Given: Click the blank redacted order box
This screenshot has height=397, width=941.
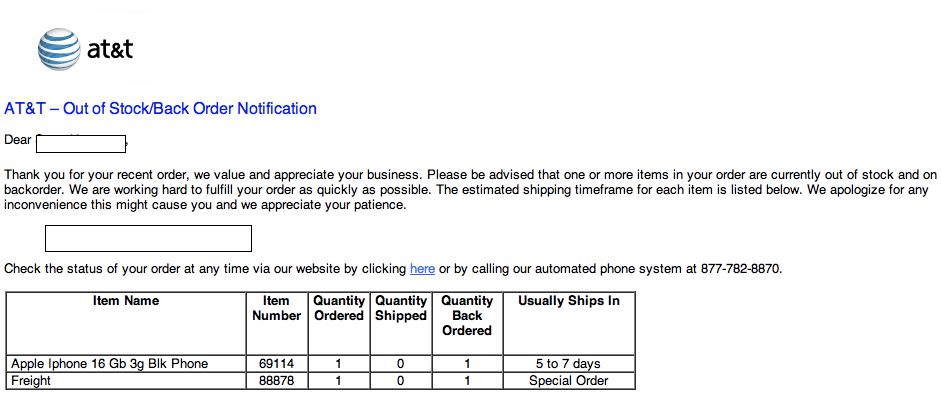Looking at the screenshot, I should (x=148, y=239).
